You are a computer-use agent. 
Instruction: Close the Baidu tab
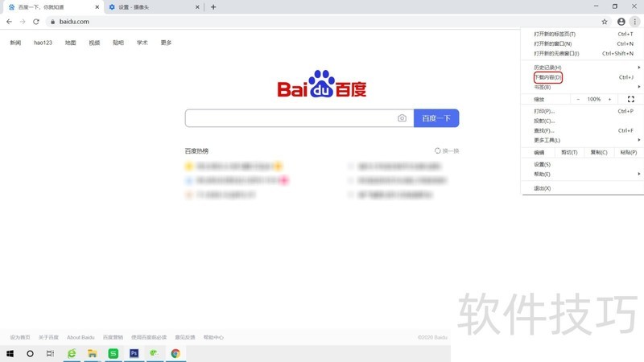(97, 7)
